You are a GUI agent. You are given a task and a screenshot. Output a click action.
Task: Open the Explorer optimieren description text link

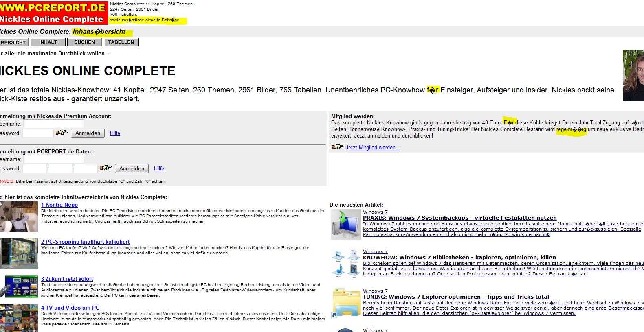tap(503, 308)
